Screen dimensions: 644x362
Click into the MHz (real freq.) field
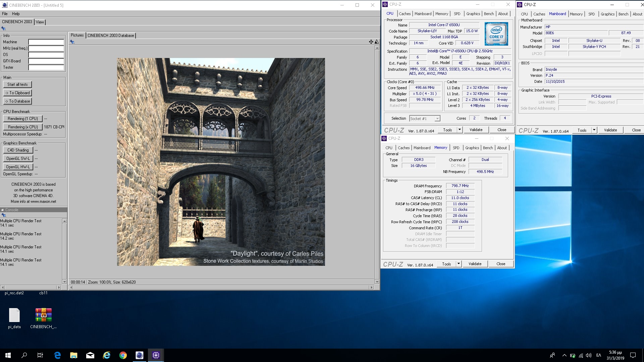pos(46,48)
